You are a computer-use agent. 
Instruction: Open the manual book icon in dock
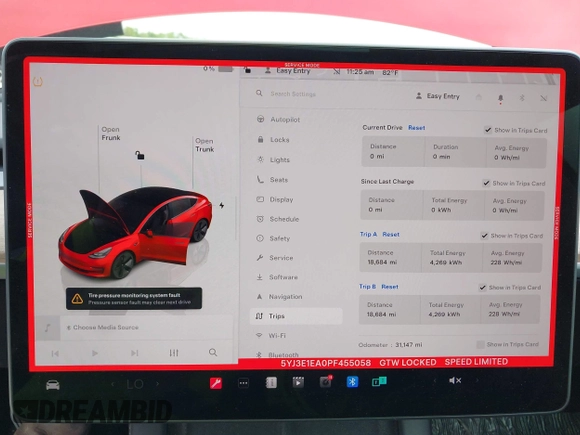click(x=271, y=382)
